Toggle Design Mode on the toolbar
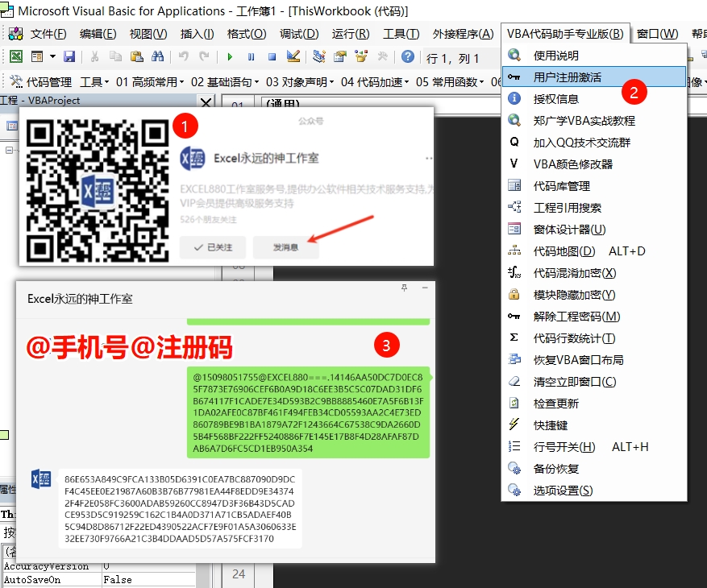707x588 pixels. click(x=294, y=56)
